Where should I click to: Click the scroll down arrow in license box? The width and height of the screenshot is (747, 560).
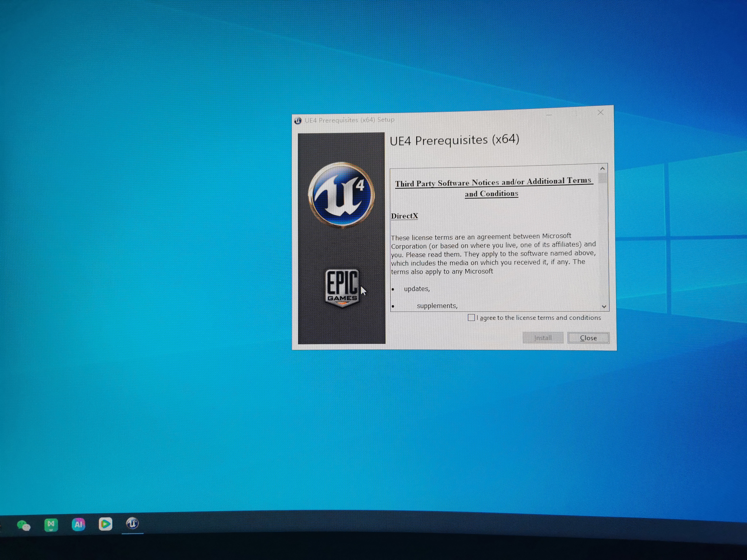tap(604, 306)
